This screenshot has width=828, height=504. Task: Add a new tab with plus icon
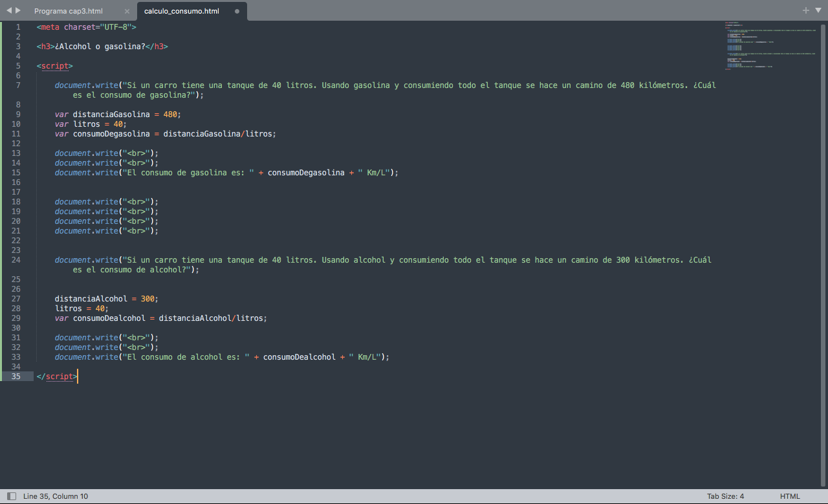click(x=806, y=10)
